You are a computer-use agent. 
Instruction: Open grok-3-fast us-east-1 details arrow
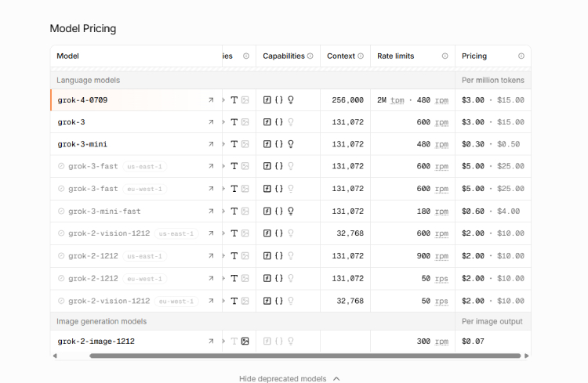pos(211,166)
